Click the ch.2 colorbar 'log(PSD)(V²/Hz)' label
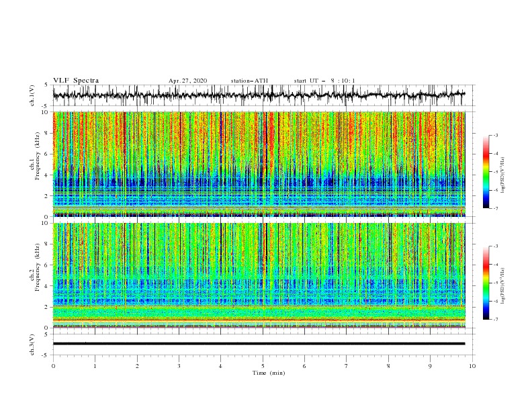 pos(503,286)
